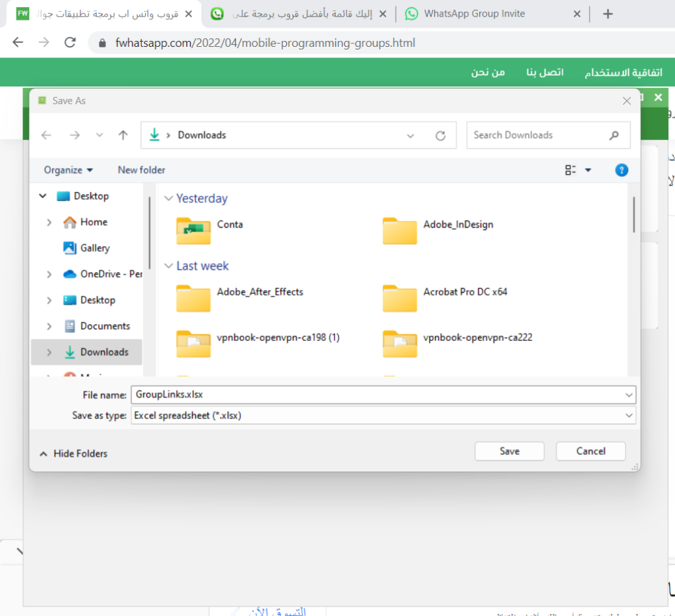Close the first fwhatsapp tab
The image size is (675, 616).
188,15
